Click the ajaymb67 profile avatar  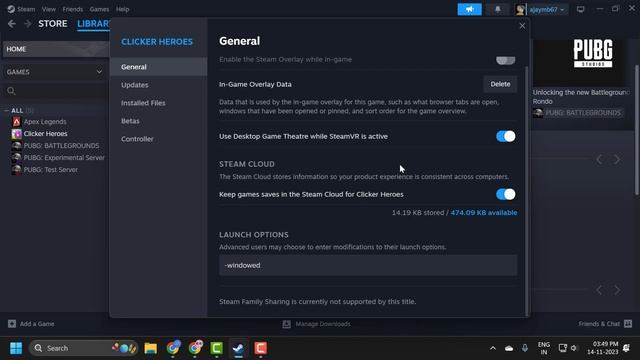520,9
